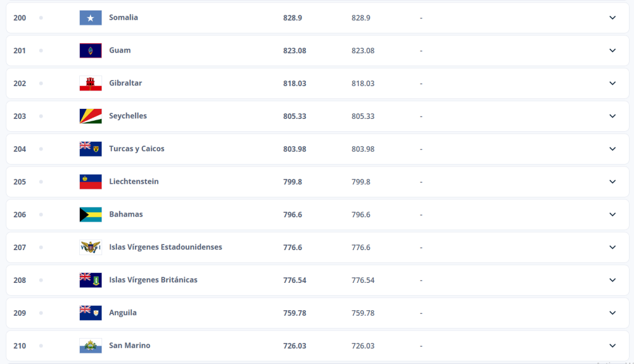Click the Anguila flag icon
Image resolution: width=634 pixels, height=364 pixels.
click(90, 313)
